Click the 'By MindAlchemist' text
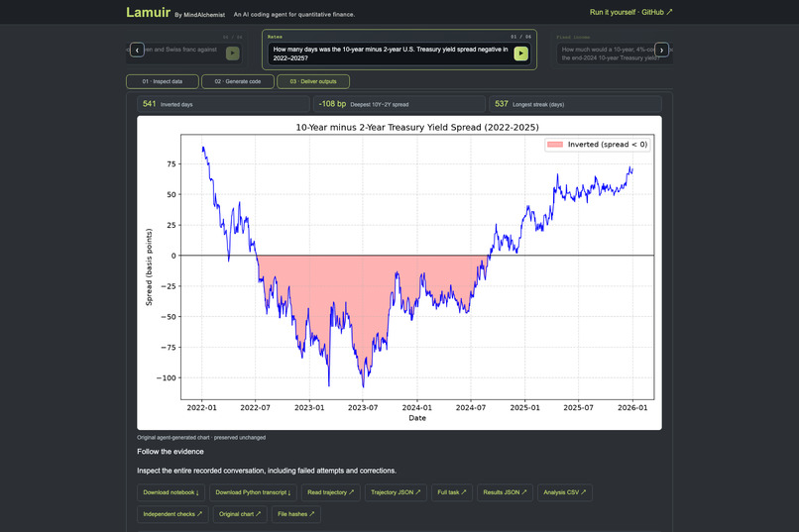The width and height of the screenshot is (799, 532). click(200, 15)
